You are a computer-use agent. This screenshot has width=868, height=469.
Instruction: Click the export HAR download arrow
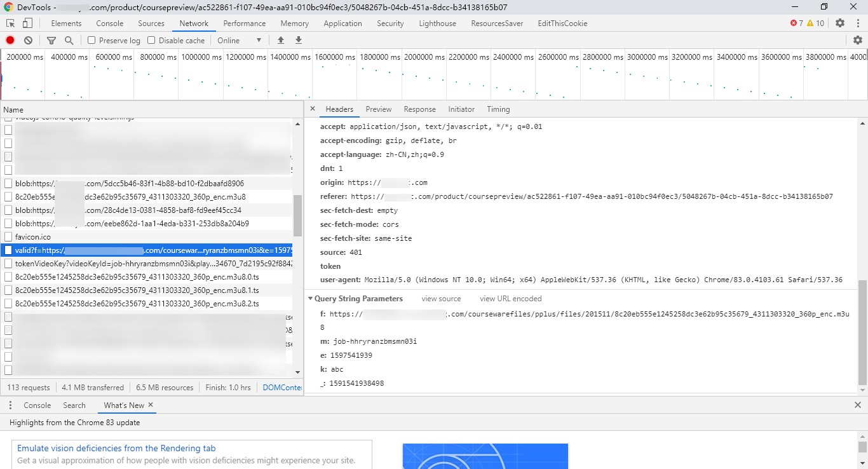[298, 40]
